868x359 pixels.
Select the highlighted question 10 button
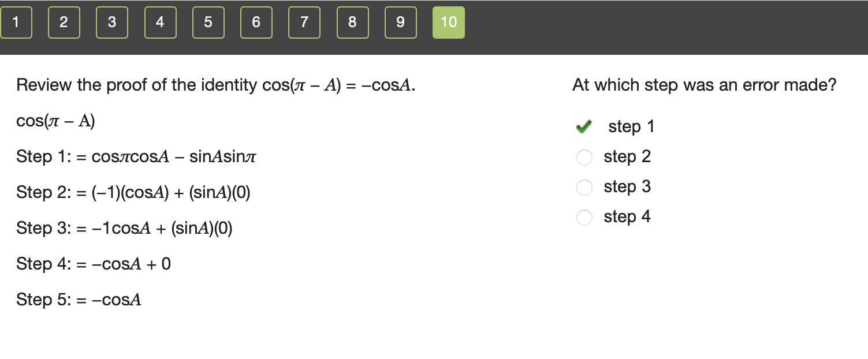(x=449, y=23)
